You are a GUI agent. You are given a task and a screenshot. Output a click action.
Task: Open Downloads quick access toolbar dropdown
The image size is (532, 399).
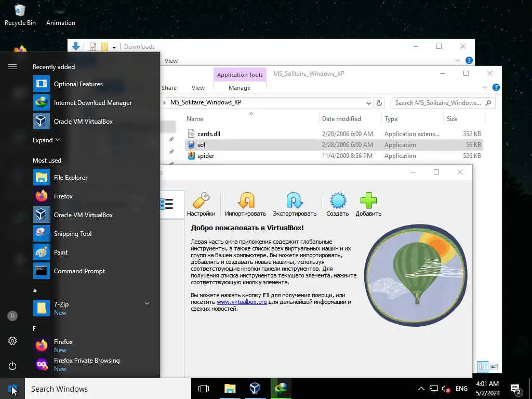click(x=114, y=47)
